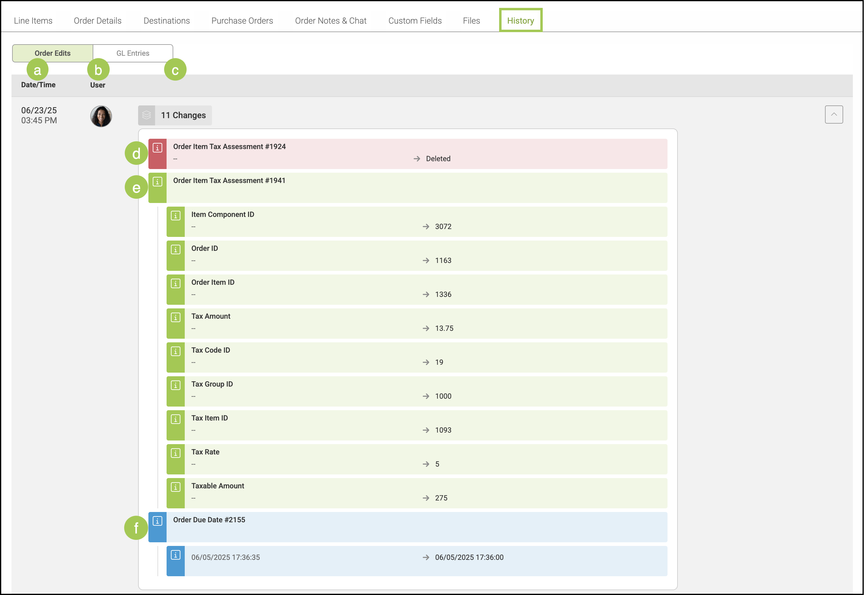
Task: Click info icon beside Tax Rate
Action: [176, 453]
